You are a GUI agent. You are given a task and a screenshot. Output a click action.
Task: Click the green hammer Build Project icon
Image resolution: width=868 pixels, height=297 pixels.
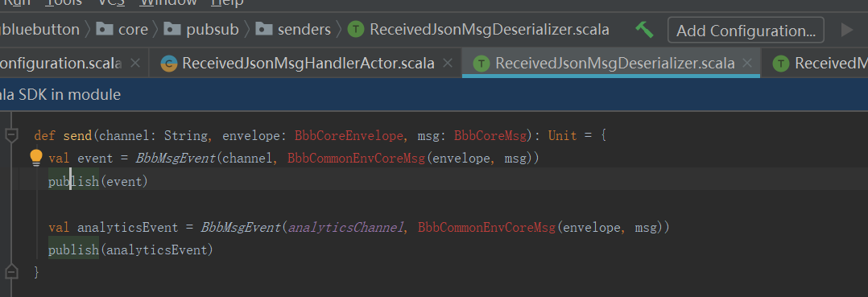(x=644, y=29)
